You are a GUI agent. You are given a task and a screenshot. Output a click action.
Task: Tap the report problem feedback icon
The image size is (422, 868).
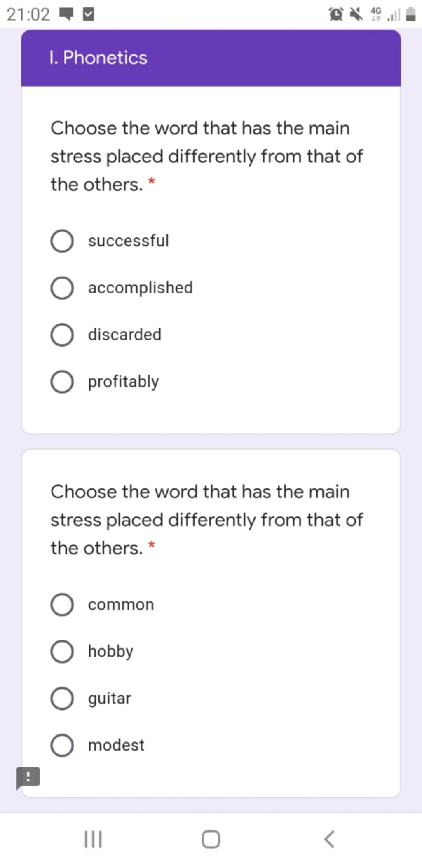coord(28,778)
